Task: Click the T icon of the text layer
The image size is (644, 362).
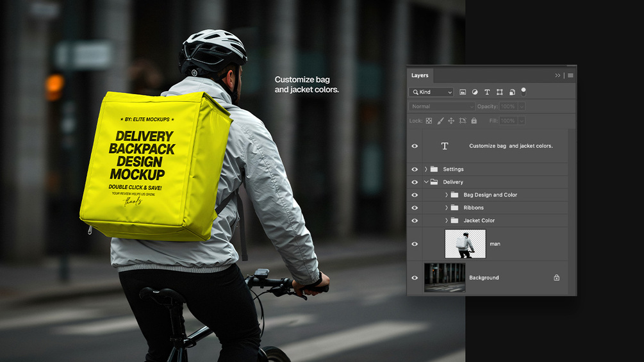Action: click(x=445, y=145)
